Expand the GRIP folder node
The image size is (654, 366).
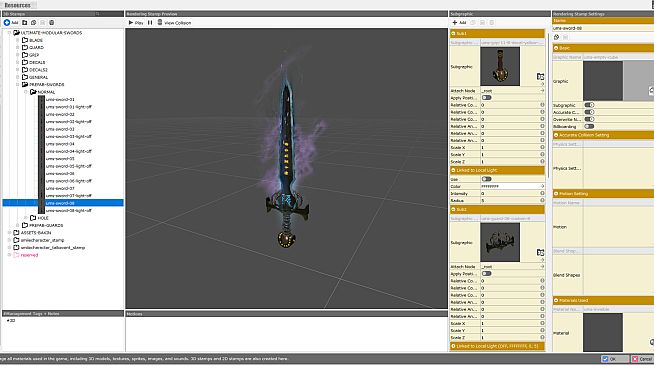(18, 55)
